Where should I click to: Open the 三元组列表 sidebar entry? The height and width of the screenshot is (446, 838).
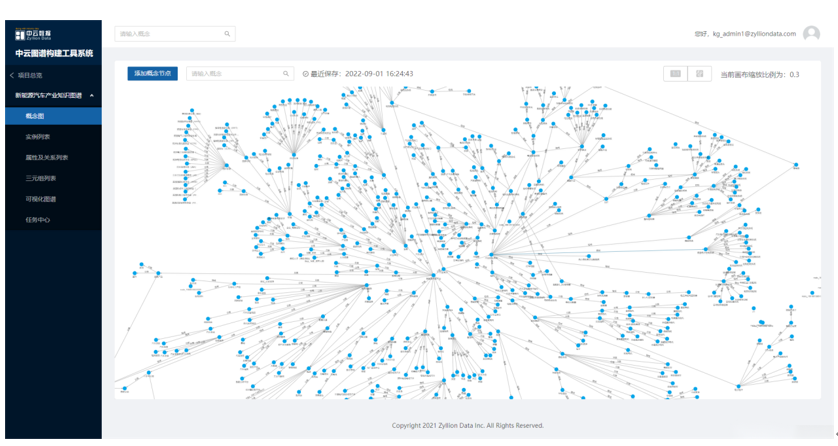41,178
